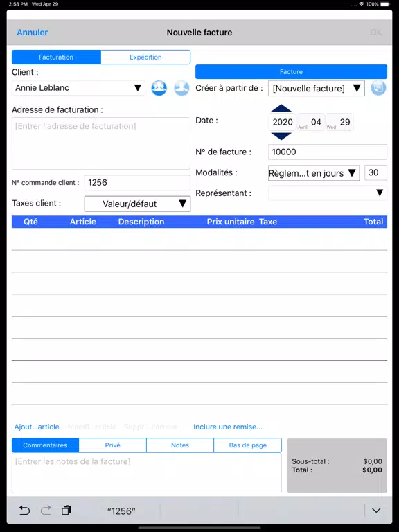The height and width of the screenshot is (532, 399).
Task: Tap the clipboard paste icon
Action: pyautogui.click(x=66, y=510)
